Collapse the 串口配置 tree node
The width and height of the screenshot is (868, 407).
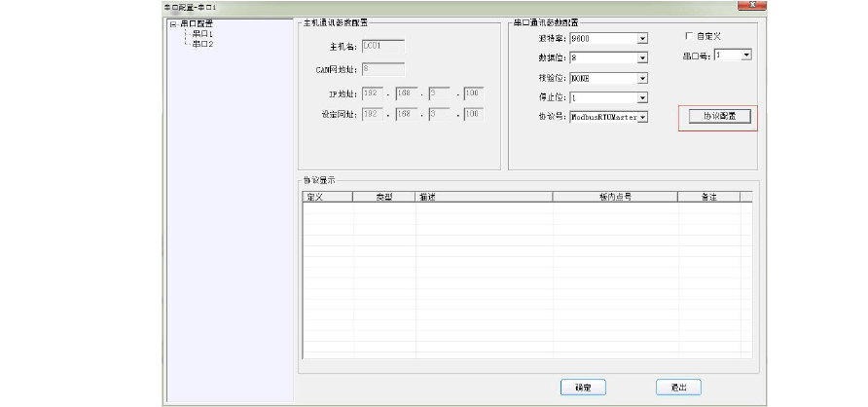pyautogui.click(x=173, y=24)
